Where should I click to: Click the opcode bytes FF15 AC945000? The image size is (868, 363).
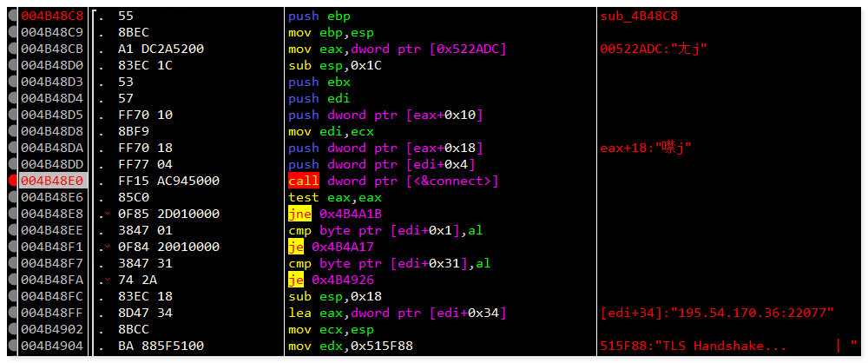point(168,181)
